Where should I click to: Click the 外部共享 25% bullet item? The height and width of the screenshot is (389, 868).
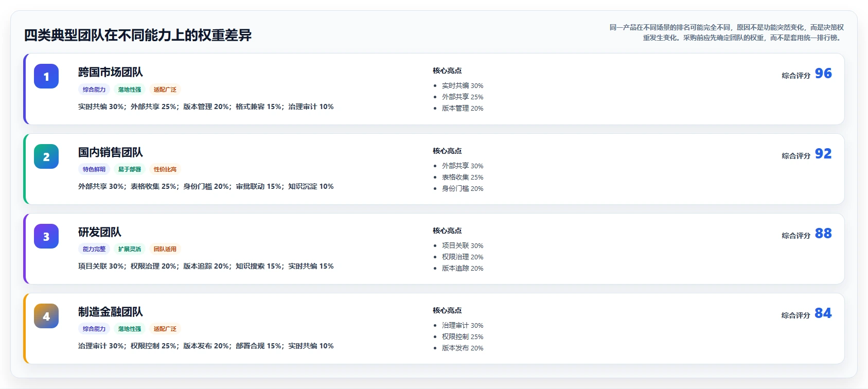(x=463, y=97)
